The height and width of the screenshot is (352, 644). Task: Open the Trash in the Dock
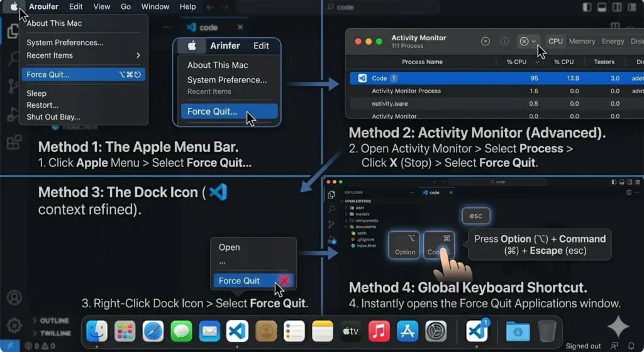[547, 331]
